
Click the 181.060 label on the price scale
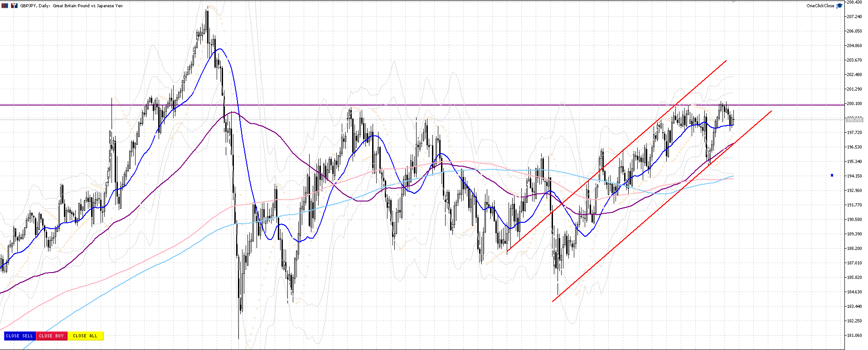[854, 336]
